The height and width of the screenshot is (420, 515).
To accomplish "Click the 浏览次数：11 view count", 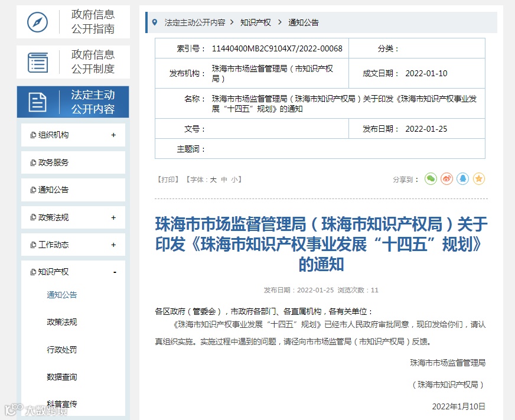I will [x=358, y=290].
